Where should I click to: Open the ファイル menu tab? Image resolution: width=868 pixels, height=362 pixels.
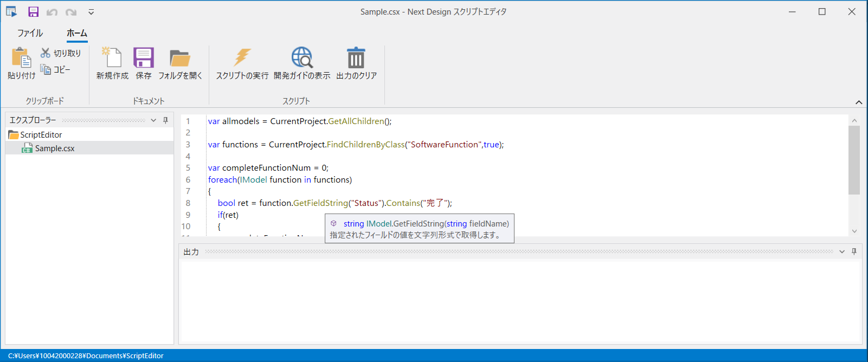30,33
